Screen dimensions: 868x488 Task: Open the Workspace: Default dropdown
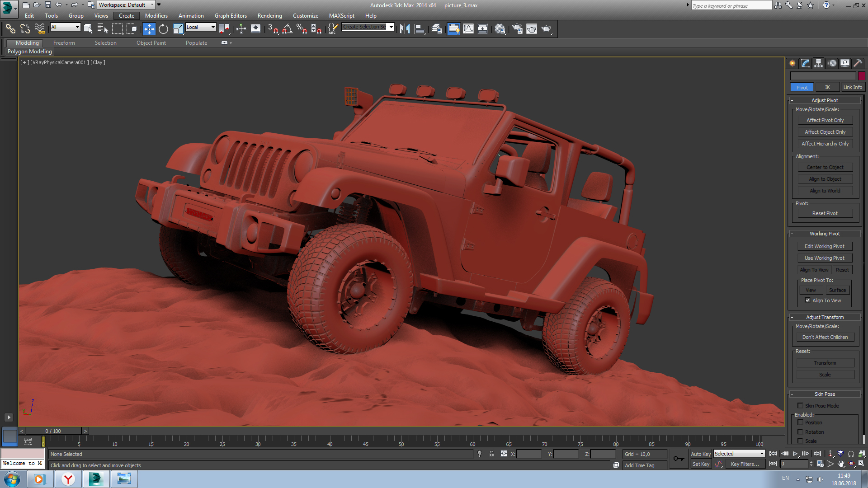click(127, 5)
